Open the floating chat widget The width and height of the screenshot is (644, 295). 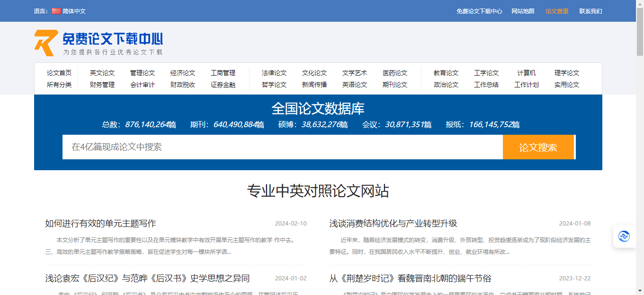[624, 236]
